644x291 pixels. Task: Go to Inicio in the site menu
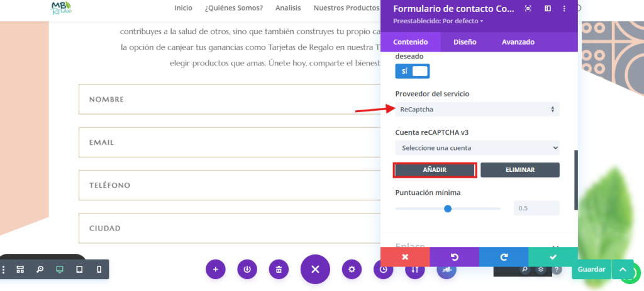183,8
